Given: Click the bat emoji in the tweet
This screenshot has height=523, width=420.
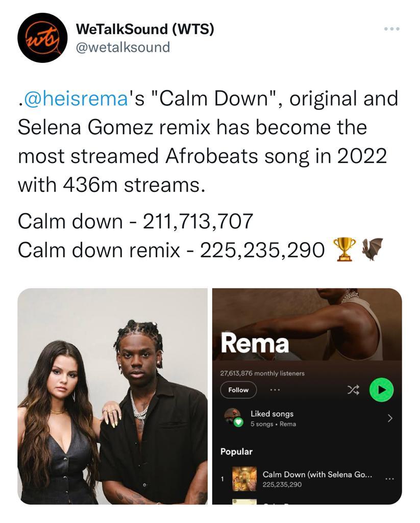Looking at the screenshot, I should tap(372, 249).
